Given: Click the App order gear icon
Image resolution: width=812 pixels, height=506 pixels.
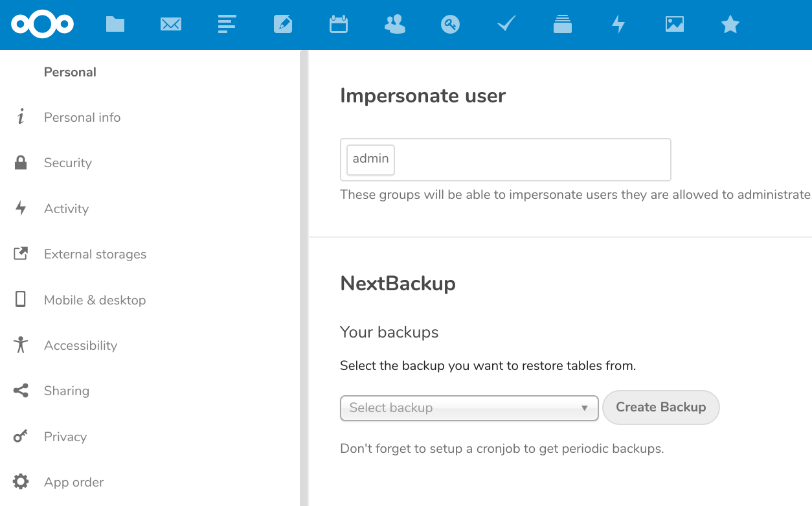Looking at the screenshot, I should (x=21, y=482).
